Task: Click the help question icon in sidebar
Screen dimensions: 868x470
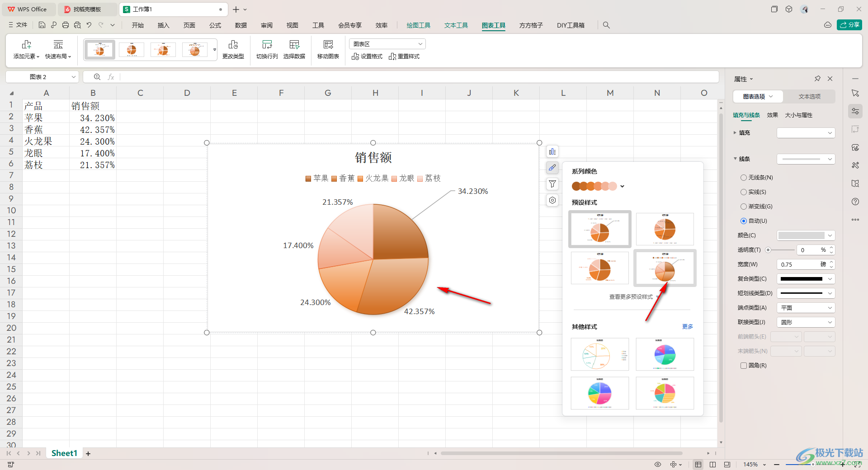Action: click(x=855, y=202)
